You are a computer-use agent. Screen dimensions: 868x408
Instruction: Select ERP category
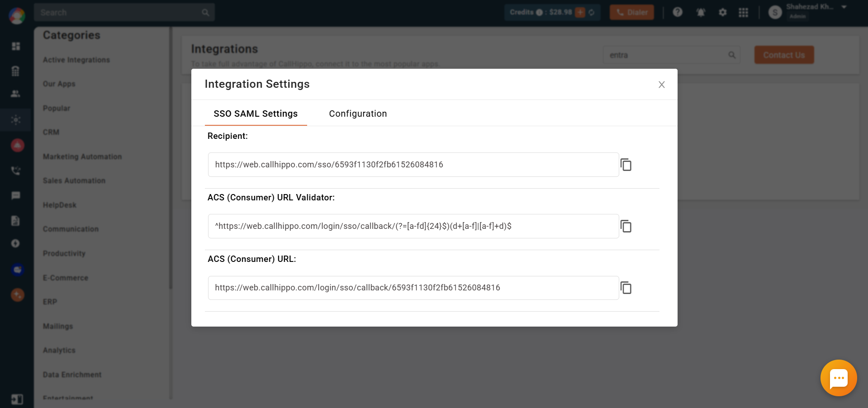(50, 302)
